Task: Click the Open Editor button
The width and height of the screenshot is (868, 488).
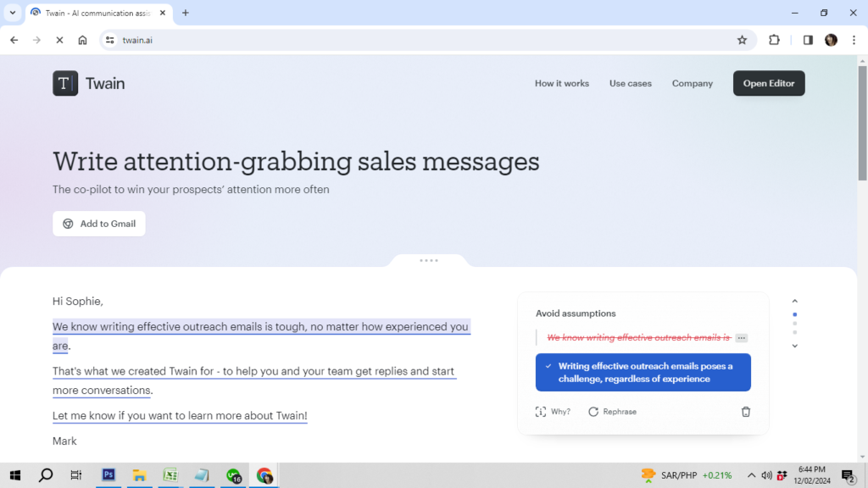Action: coord(768,84)
